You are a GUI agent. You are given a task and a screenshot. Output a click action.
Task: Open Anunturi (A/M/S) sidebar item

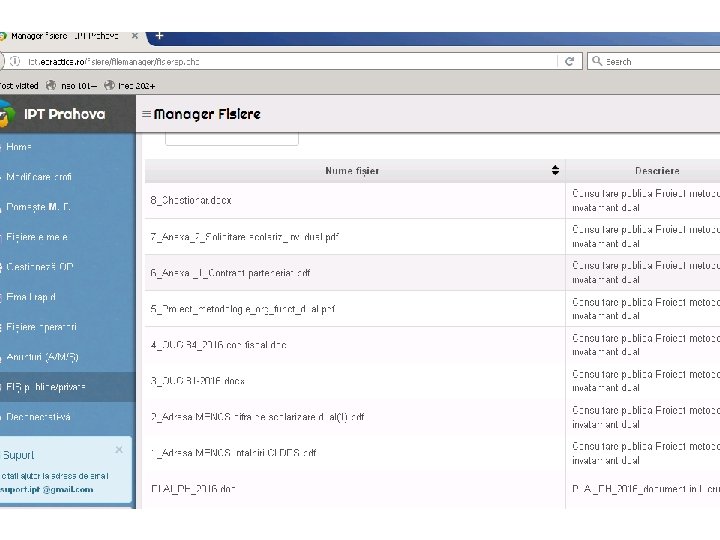(42, 357)
